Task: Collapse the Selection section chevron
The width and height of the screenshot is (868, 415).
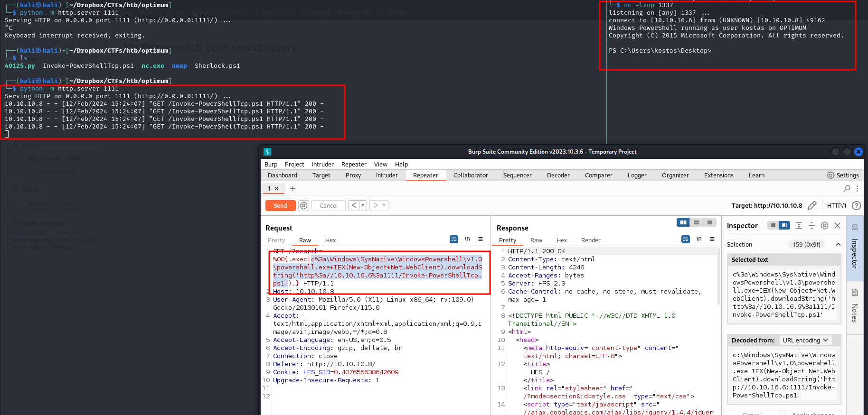Action: click(x=838, y=244)
